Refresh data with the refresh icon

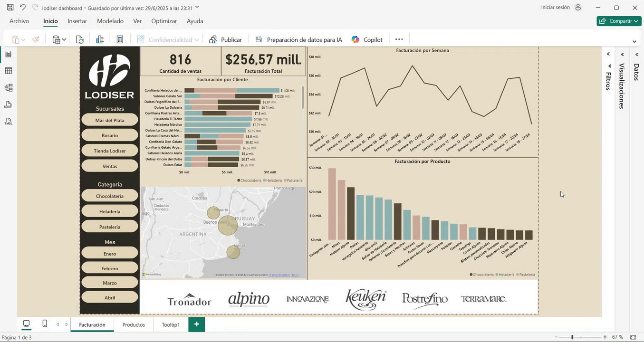click(x=80, y=40)
